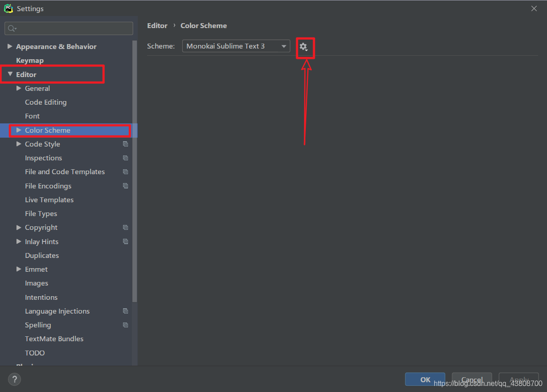Select TODO in the settings tree

pyautogui.click(x=35, y=353)
